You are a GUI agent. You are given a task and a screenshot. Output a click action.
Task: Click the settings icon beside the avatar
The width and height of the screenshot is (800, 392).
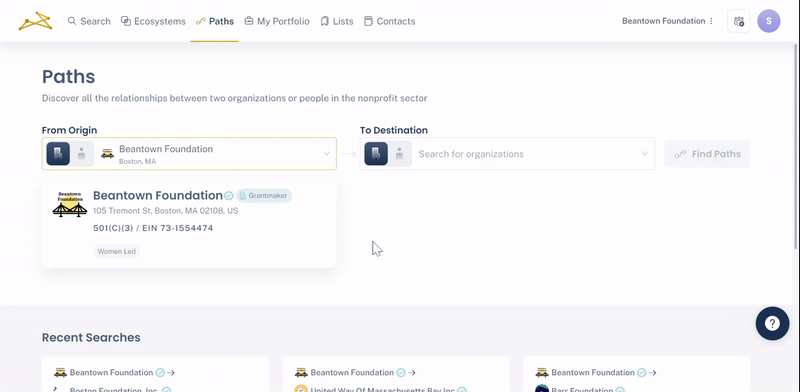pos(739,21)
